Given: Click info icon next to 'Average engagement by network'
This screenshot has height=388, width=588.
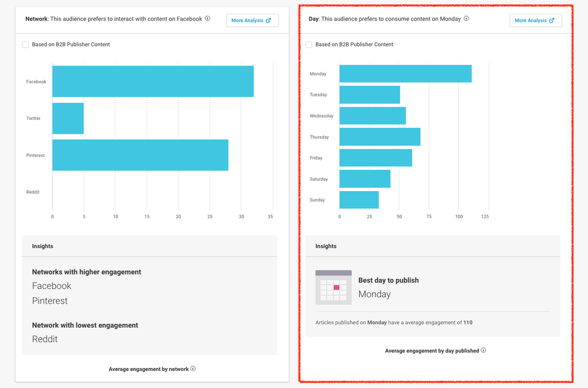Looking at the screenshot, I should 193,368.
